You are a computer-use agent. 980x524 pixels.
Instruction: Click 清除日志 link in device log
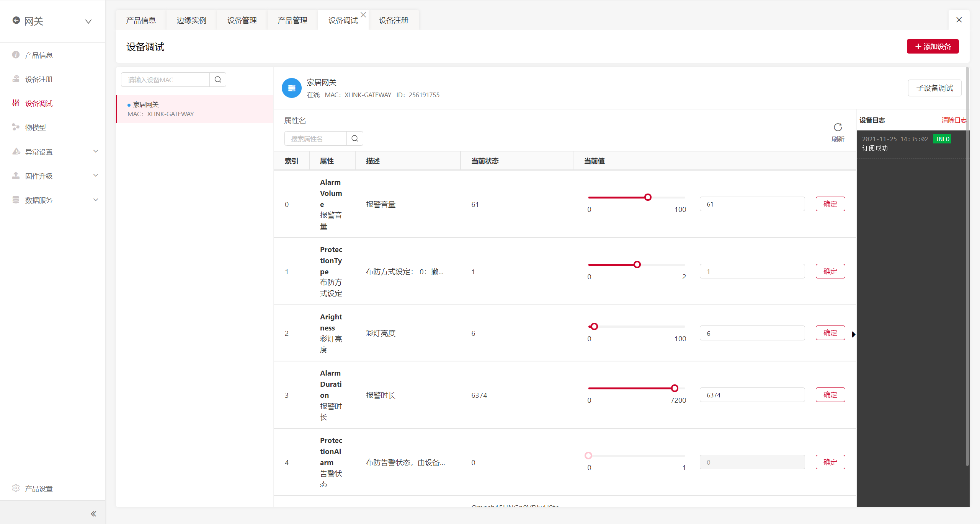954,120
